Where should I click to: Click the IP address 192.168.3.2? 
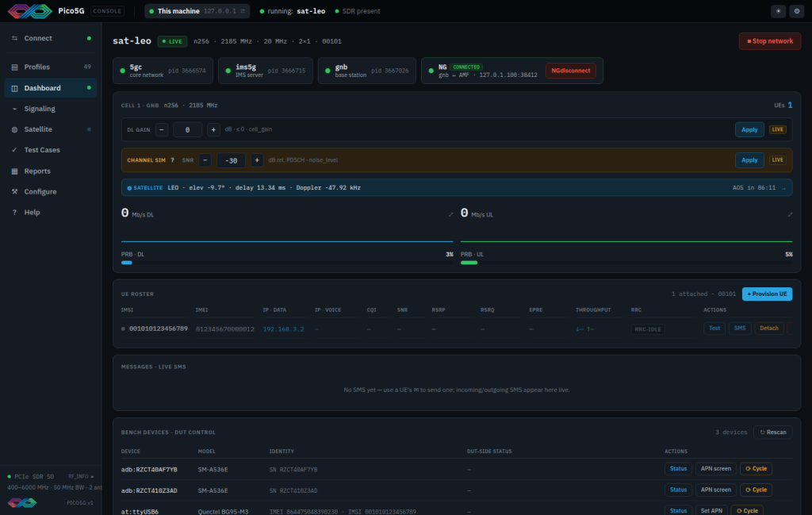(283, 329)
